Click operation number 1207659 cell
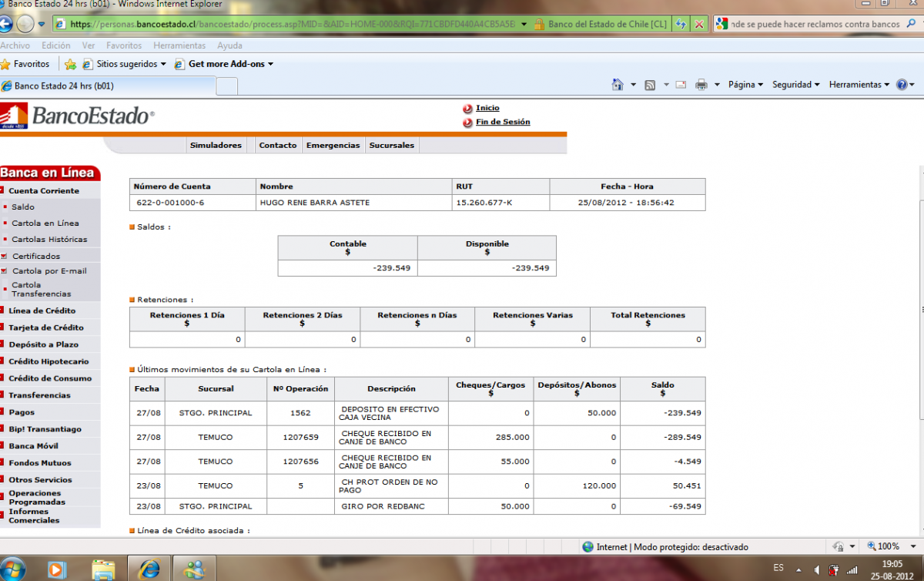 [x=300, y=438]
